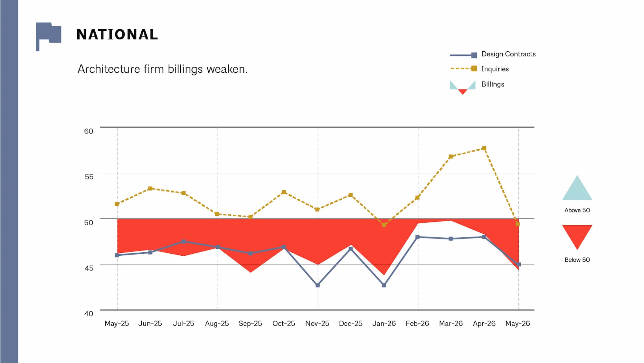
Task: Click the Feb-26 axis label
Action: 417,323
